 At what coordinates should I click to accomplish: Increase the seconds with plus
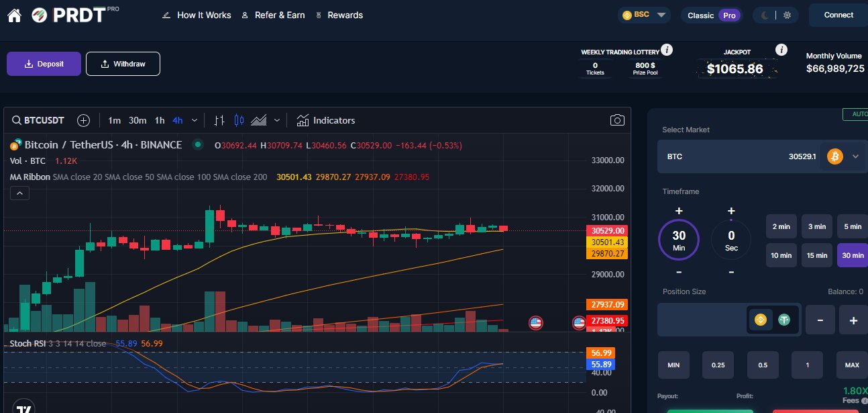(731, 211)
